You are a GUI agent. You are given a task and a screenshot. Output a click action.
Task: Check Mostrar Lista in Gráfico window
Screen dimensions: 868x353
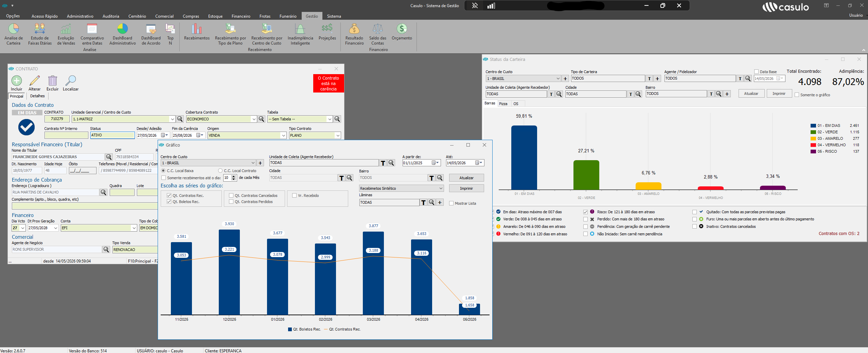(451, 203)
